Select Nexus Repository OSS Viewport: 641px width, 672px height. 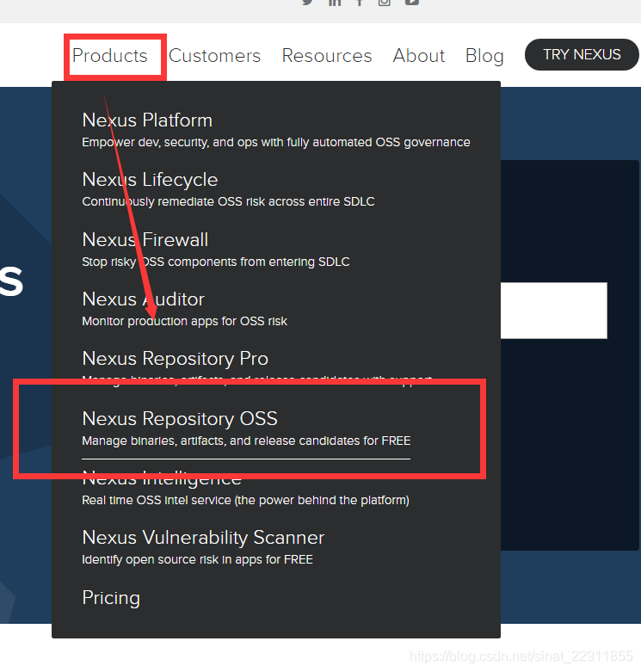coord(180,419)
